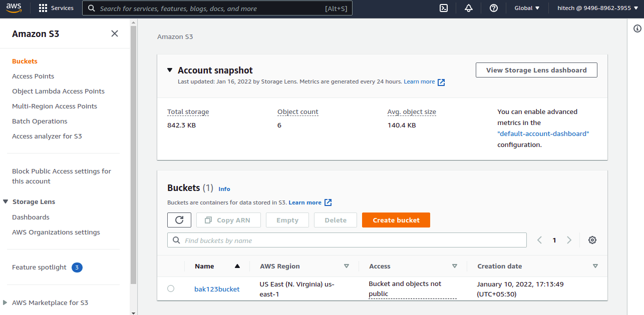This screenshot has width=644, height=315.
Task: Collapse the Account snapshot section
Action: 170,70
